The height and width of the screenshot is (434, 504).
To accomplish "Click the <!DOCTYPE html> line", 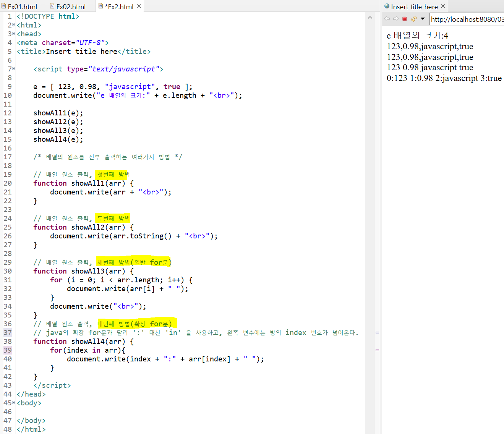I will [x=48, y=16].
